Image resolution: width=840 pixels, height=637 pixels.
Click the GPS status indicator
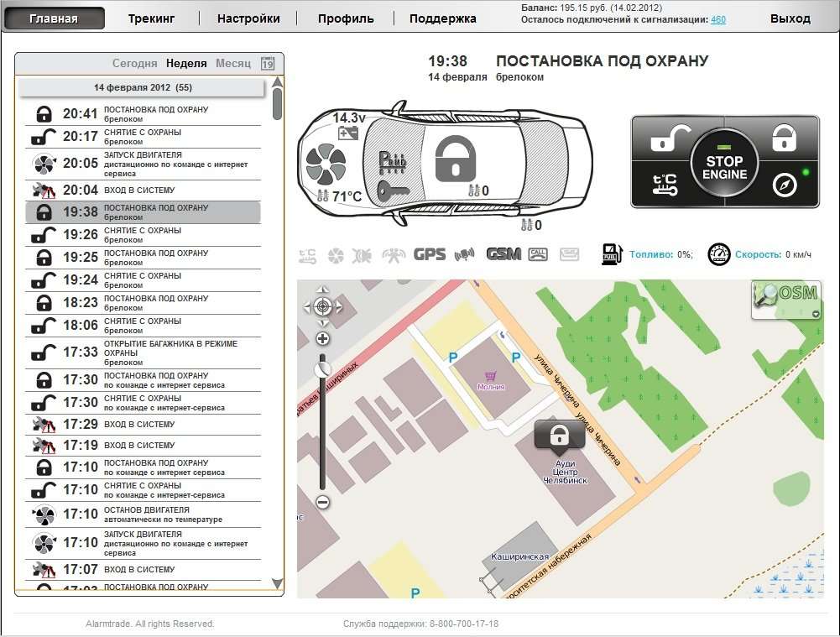pos(429,254)
